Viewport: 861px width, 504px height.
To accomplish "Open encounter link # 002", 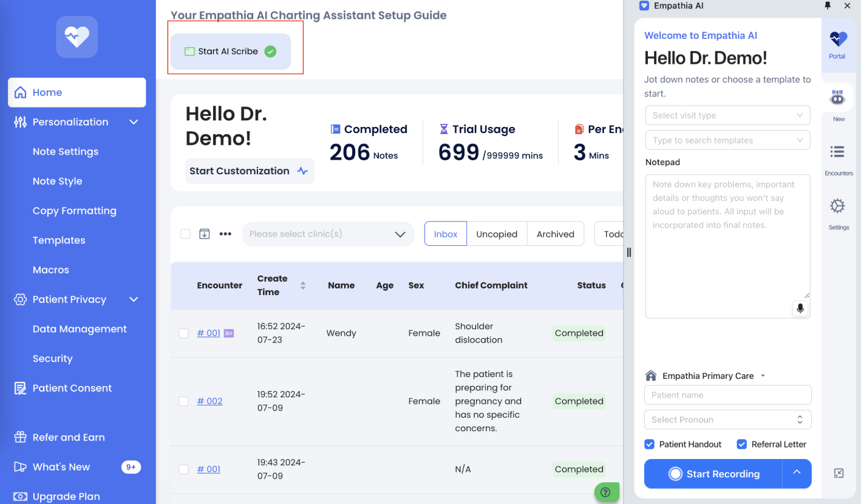I will point(209,401).
